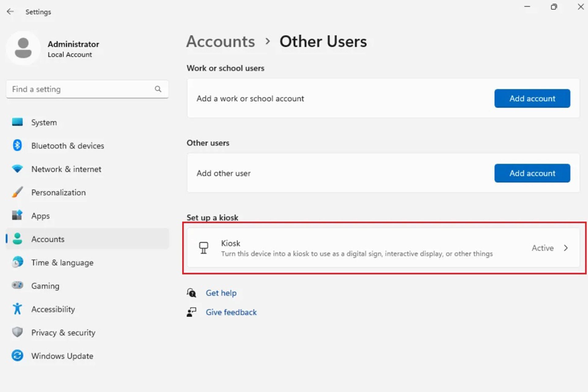Click the Kiosk description text
588x392 pixels.
[x=357, y=254]
